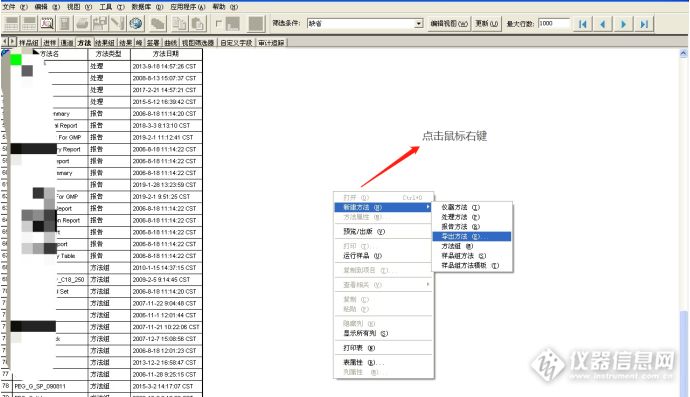Click the calculator-shaped toolbar icon
690x397 pixels.
point(65,23)
